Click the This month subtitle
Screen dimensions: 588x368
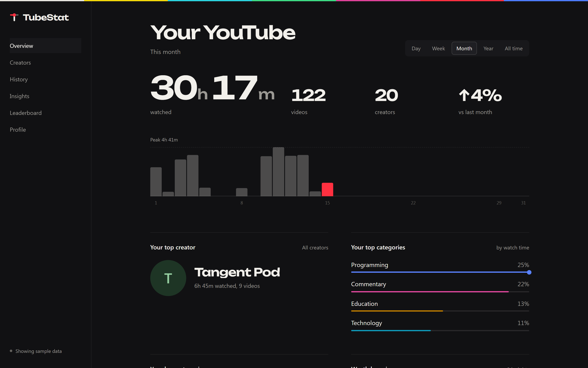165,52
